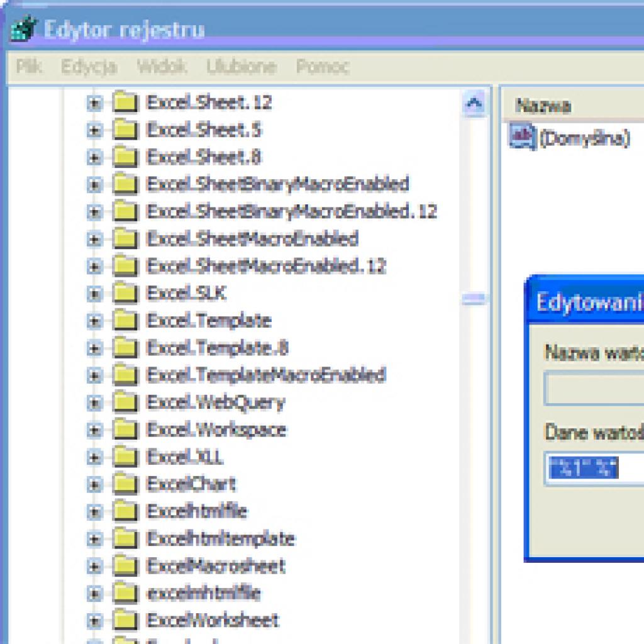This screenshot has width=644, height=644.
Task: Click the Excel.Sheet.8 folder icon
Action: coord(125,157)
